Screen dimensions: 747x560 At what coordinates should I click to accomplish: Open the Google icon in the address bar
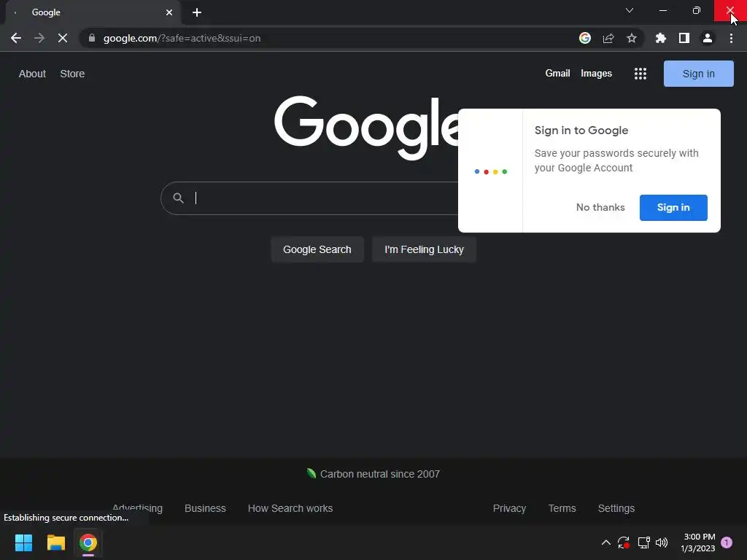pyautogui.click(x=585, y=38)
